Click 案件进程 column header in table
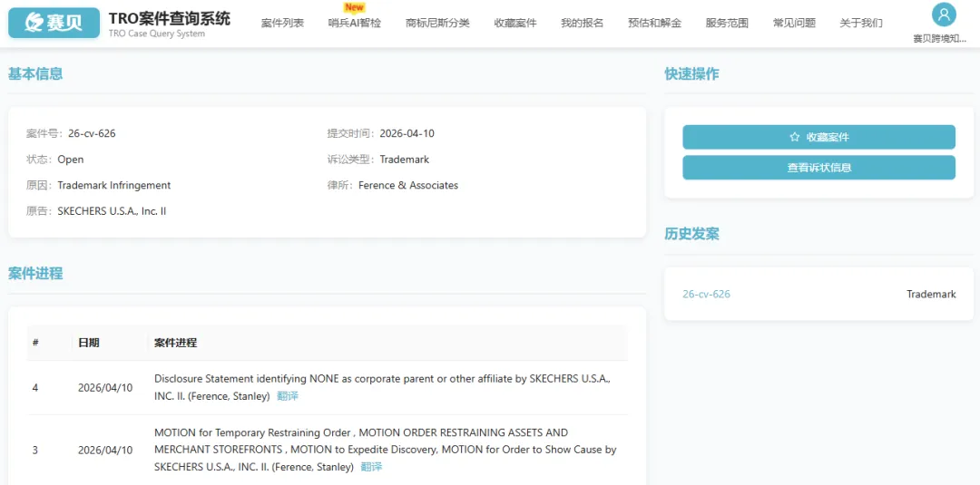Image resolution: width=980 pixels, height=485 pixels. (x=176, y=343)
